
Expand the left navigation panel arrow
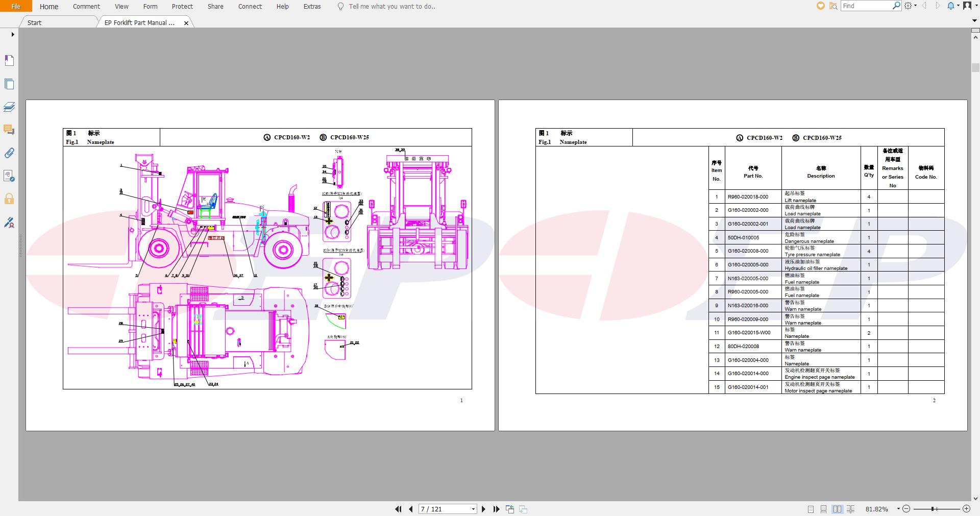[13, 35]
